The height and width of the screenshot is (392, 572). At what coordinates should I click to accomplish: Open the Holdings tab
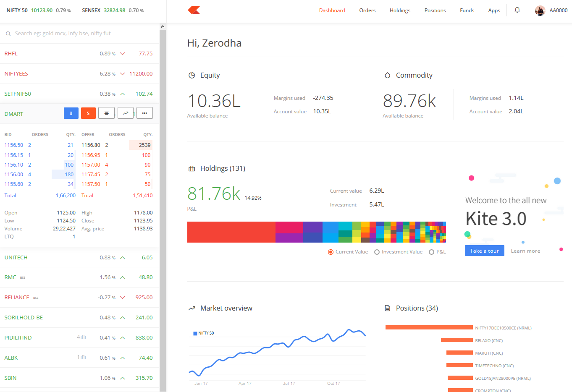coord(400,10)
